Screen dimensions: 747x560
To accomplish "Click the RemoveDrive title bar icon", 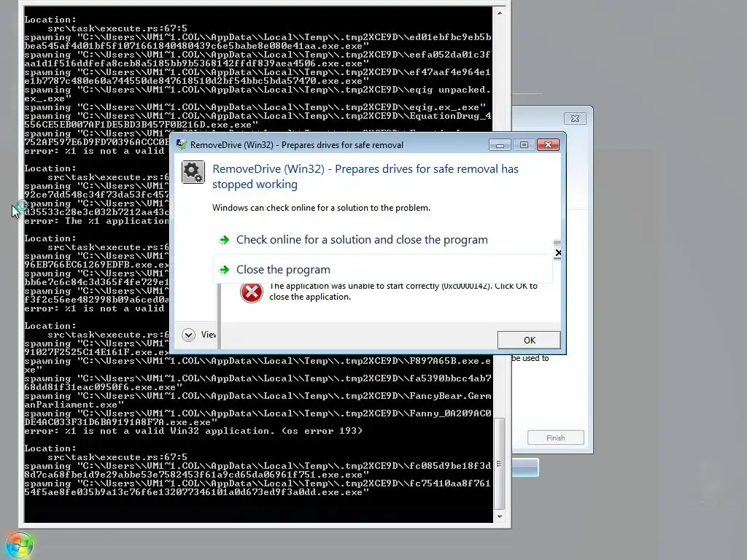I will click(182, 145).
